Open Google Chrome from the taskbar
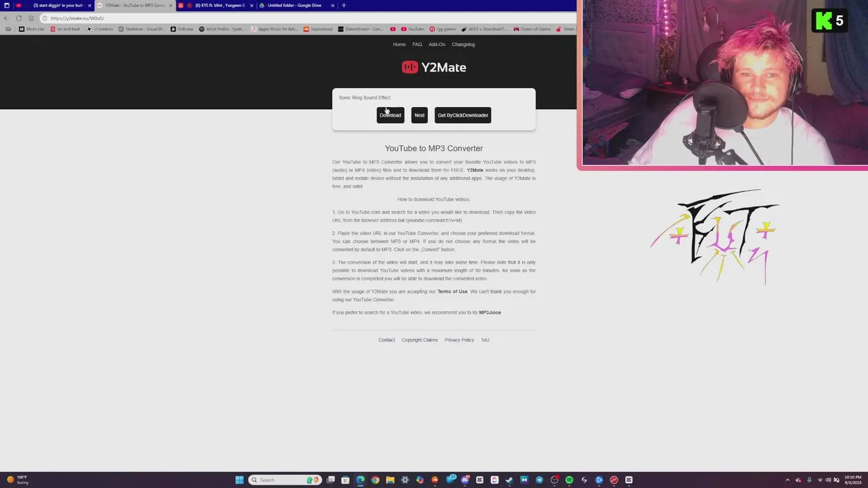The image size is (868, 488). point(375,480)
